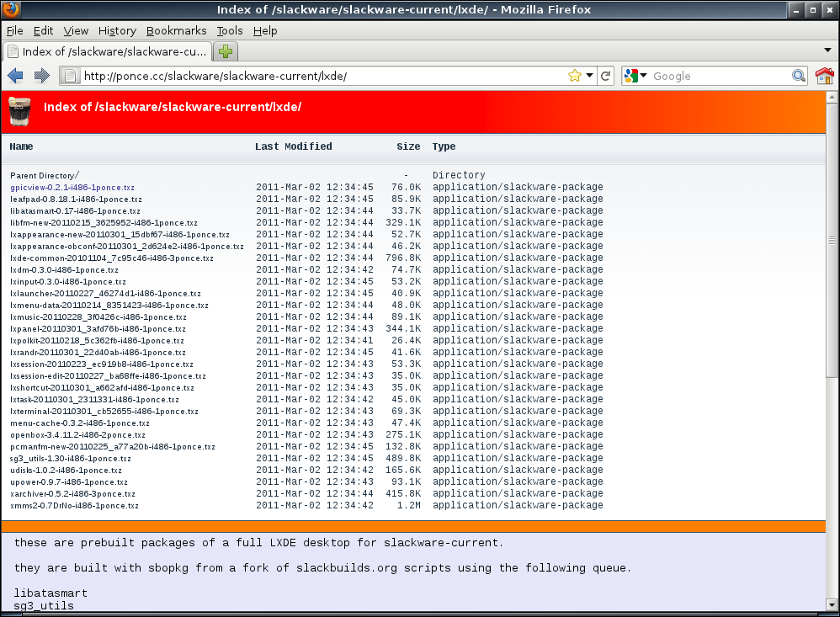Download libatasmart-0.17 package
Screen dimensions: 840x617
pos(75,211)
